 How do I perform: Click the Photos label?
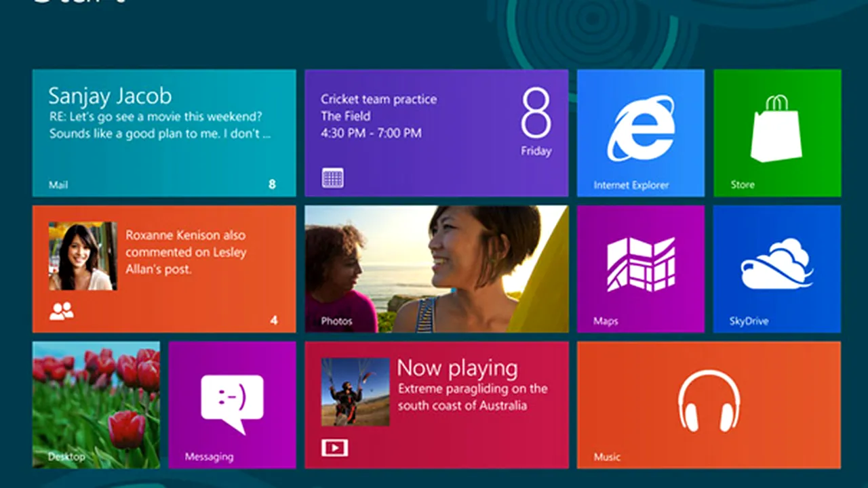(336, 321)
